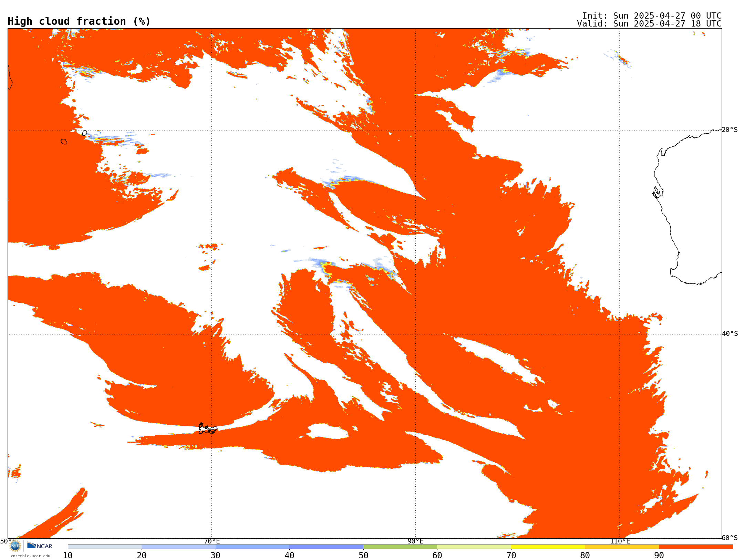Click the 20–30 light blue colorbar segment
The height and width of the screenshot is (560, 744).
178,547
